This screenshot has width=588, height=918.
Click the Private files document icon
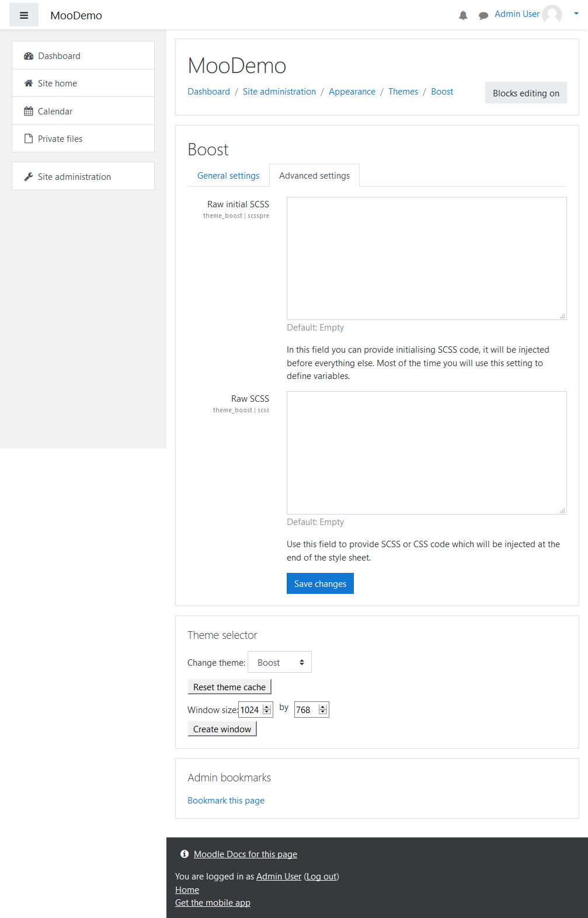[x=29, y=139]
